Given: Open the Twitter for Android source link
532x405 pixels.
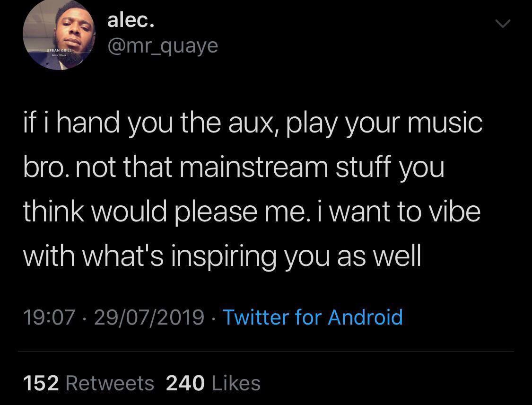Looking at the screenshot, I should pos(313,317).
